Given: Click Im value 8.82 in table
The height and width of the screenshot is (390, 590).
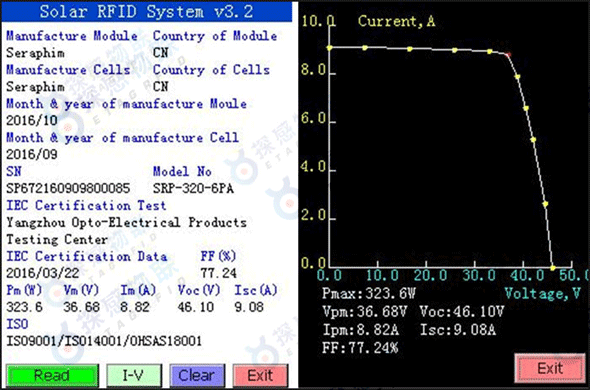Looking at the screenshot, I should pyautogui.click(x=135, y=307).
